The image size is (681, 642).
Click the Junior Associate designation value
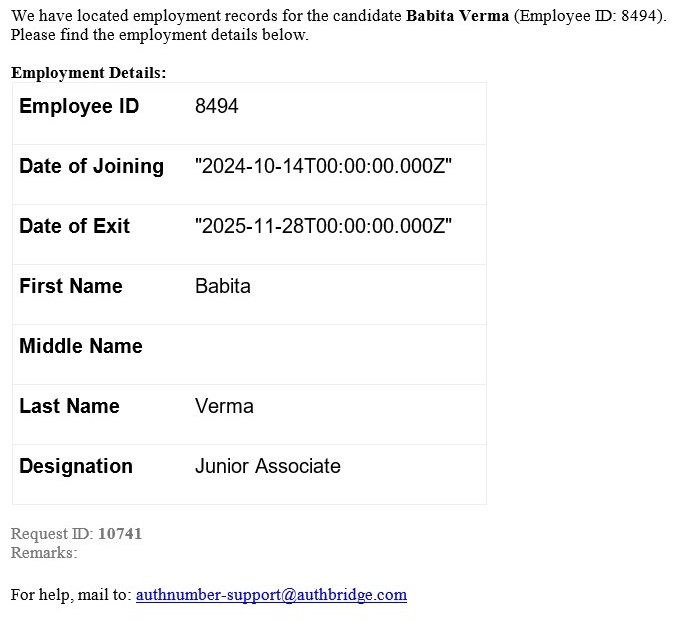click(268, 467)
